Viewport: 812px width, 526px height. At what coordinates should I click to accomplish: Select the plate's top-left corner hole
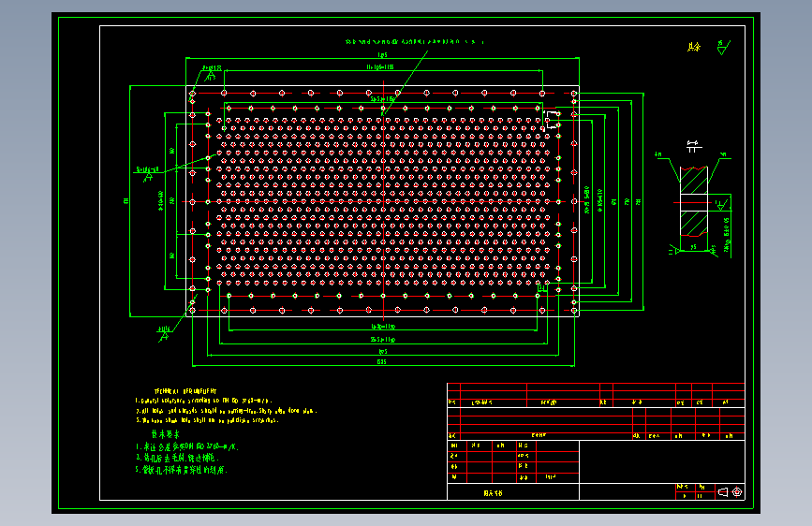(x=192, y=94)
